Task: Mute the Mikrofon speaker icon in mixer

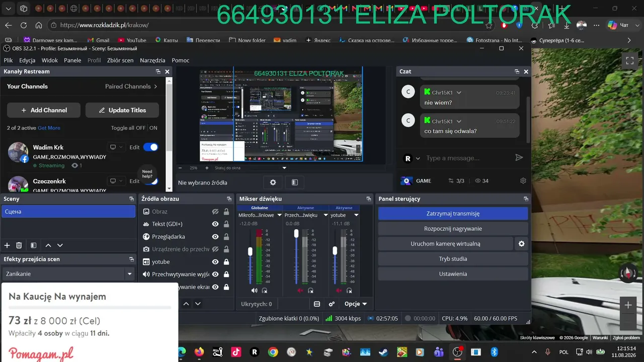Action: 254,291
